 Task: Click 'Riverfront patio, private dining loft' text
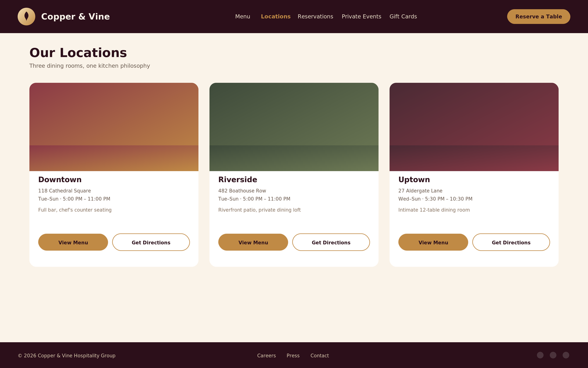click(259, 210)
